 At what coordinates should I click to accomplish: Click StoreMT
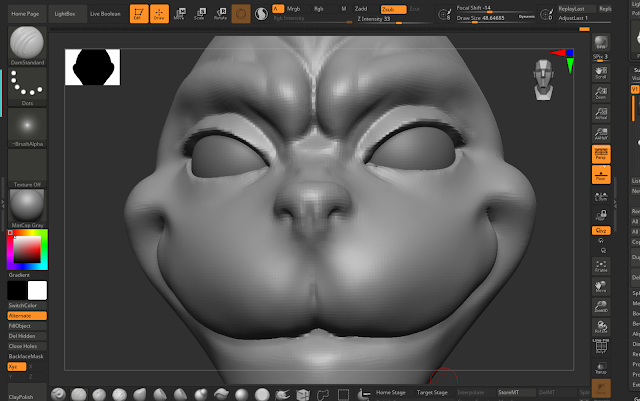516,392
